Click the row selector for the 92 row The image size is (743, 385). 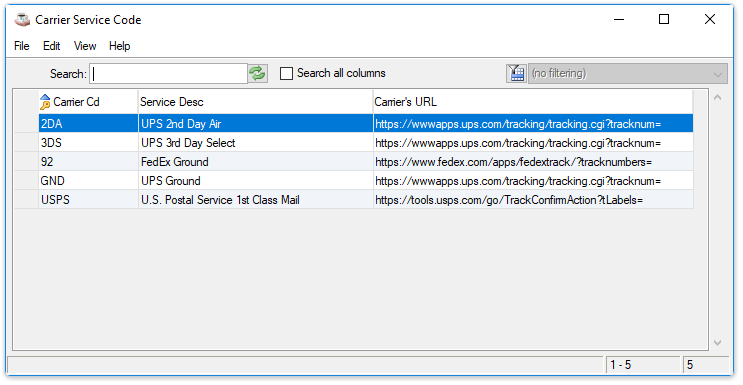tap(26, 162)
